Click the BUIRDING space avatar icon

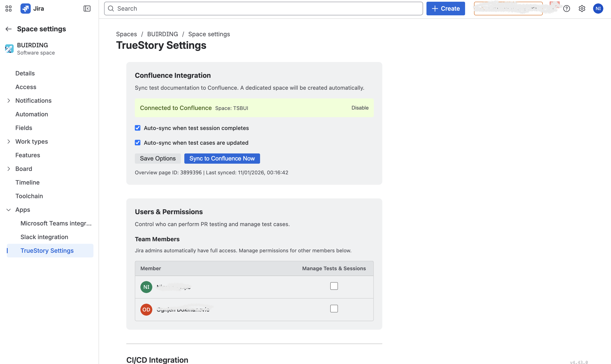[x=9, y=49]
